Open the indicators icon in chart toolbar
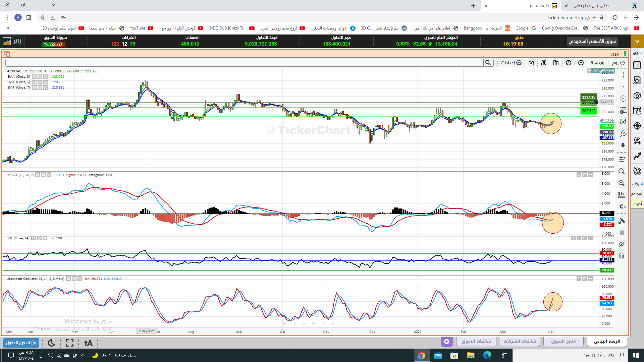The image size is (644, 362). 581,63
